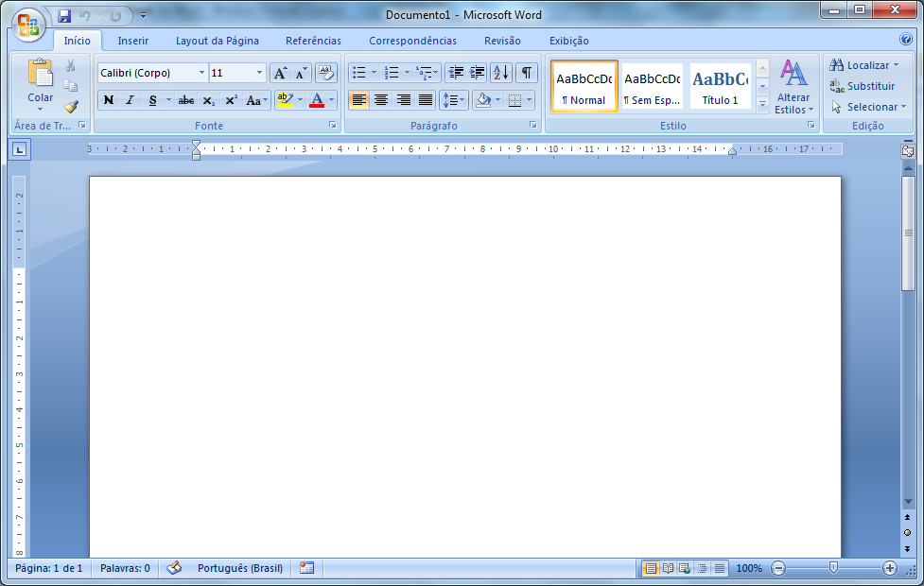924x586 pixels.
Task: Copy selection with the copy icon
Action: tap(71, 86)
